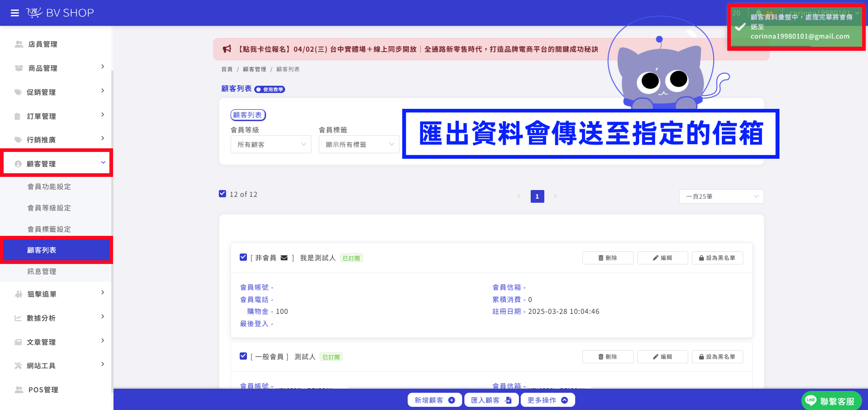
Task: Open 會員功能設定 submenu item
Action: 49,186
